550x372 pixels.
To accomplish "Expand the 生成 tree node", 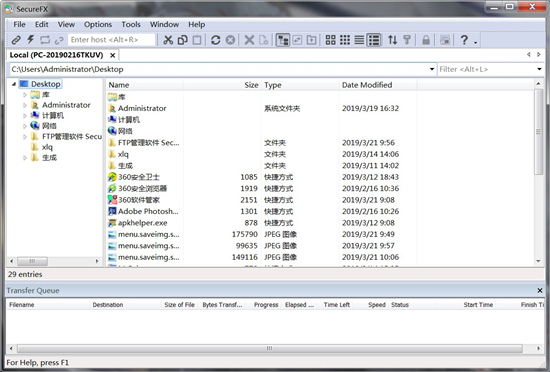I will [x=25, y=158].
